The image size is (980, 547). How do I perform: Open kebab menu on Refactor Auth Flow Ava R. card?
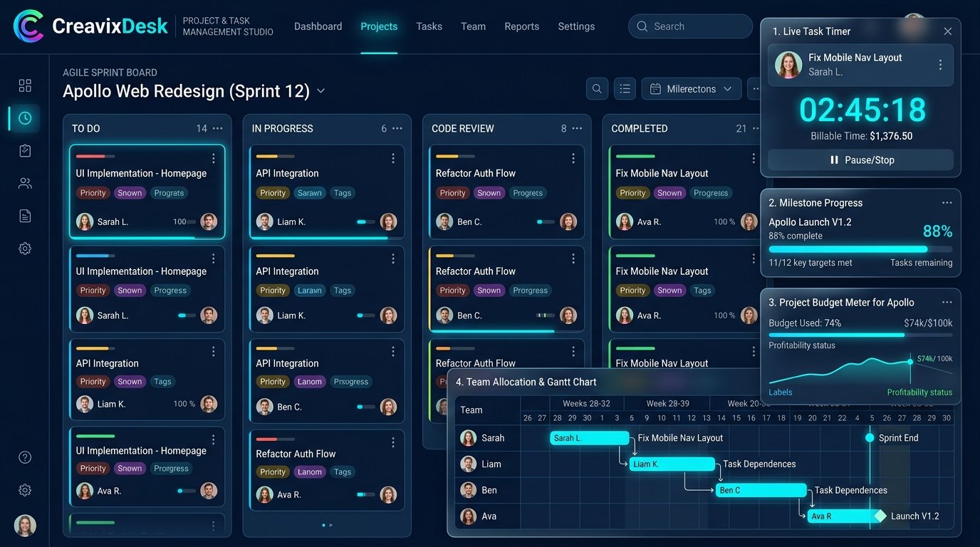393,442
